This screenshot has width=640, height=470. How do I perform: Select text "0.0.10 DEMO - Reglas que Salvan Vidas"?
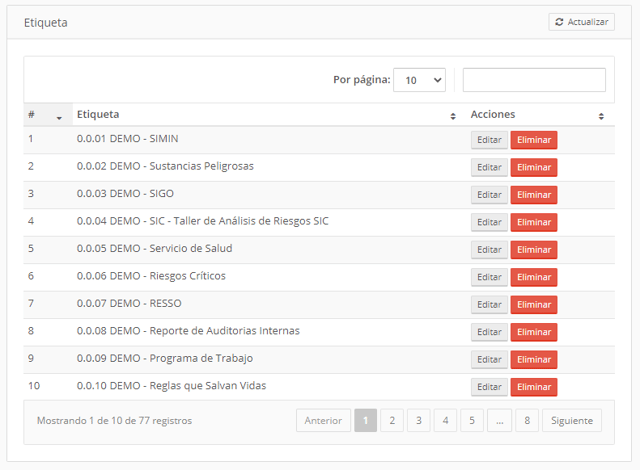coord(171,386)
